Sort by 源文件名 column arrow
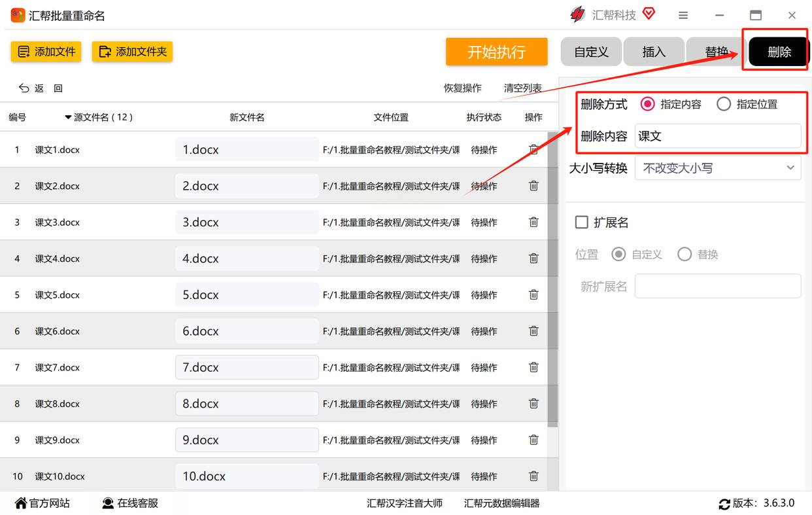 pos(68,118)
